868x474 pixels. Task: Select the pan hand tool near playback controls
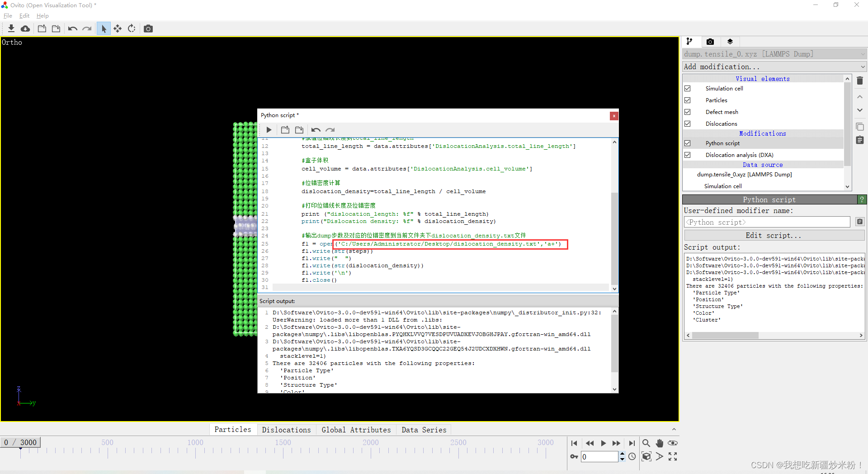(x=659, y=443)
